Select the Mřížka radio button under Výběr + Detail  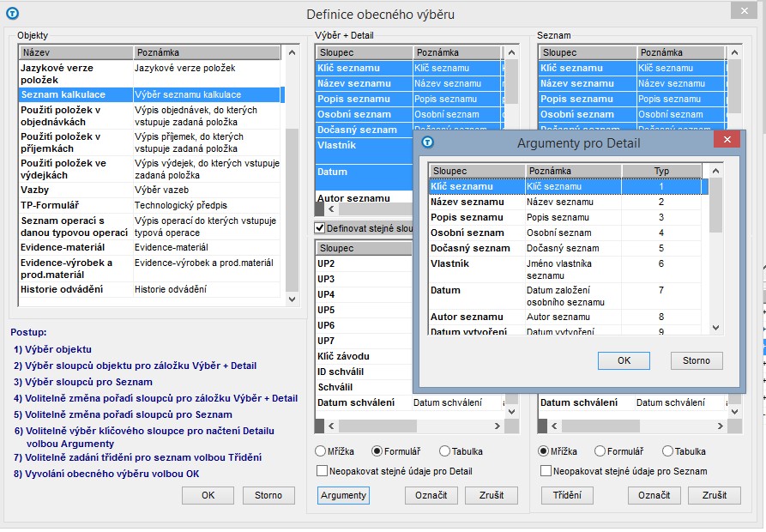(321, 451)
